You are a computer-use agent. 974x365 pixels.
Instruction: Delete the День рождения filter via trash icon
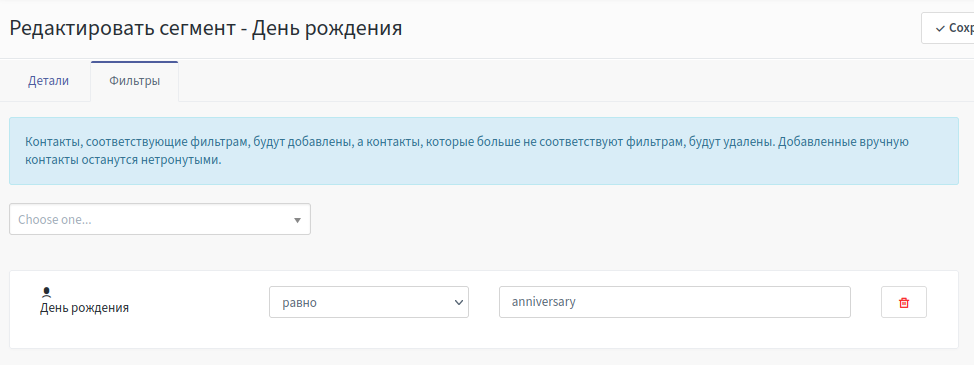(x=904, y=302)
